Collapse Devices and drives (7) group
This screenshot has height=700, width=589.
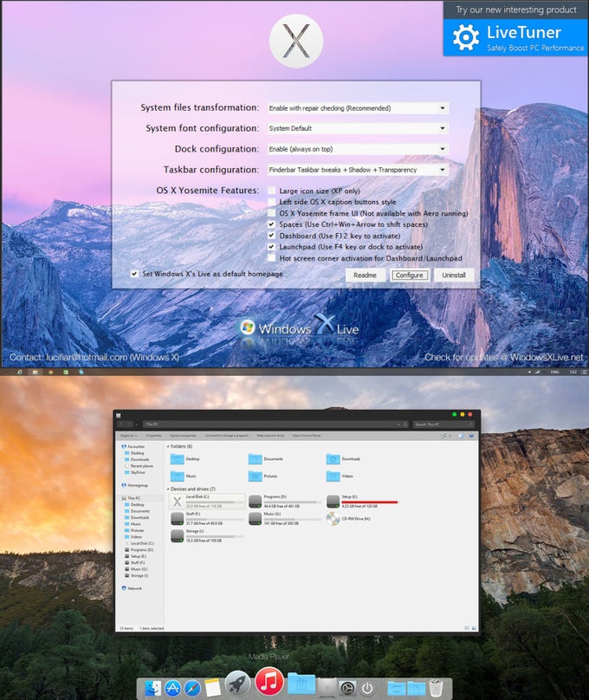click(x=168, y=489)
